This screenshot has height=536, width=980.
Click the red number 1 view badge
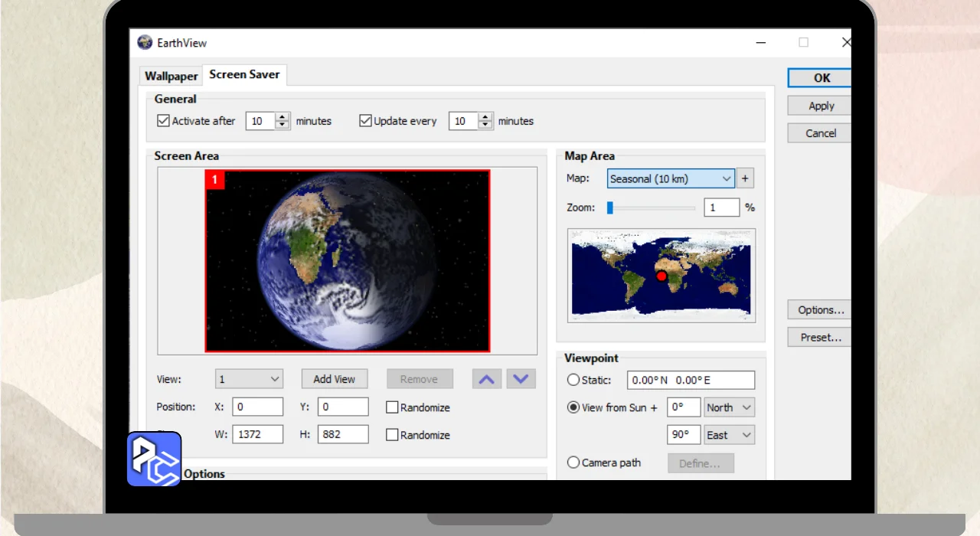pyautogui.click(x=215, y=180)
